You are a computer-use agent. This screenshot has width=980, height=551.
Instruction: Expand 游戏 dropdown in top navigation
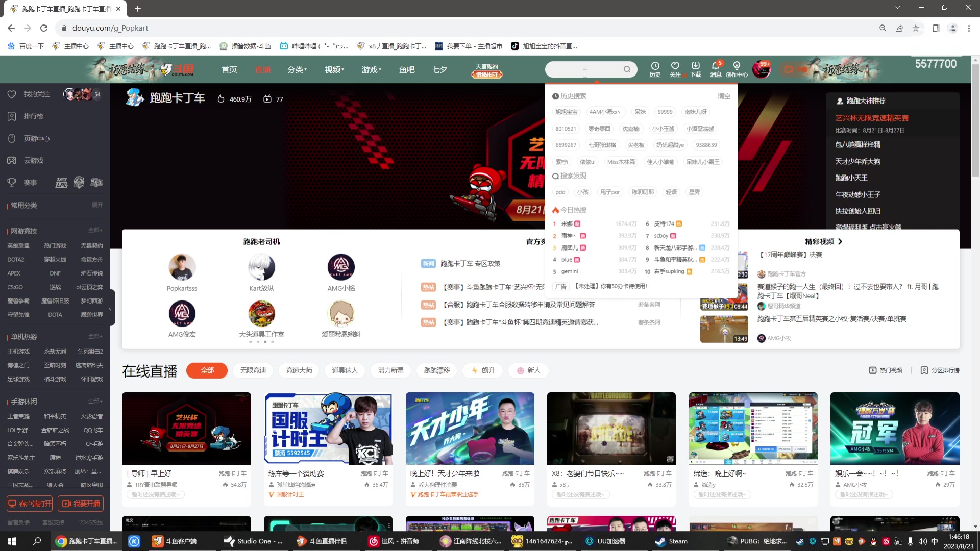[372, 69]
